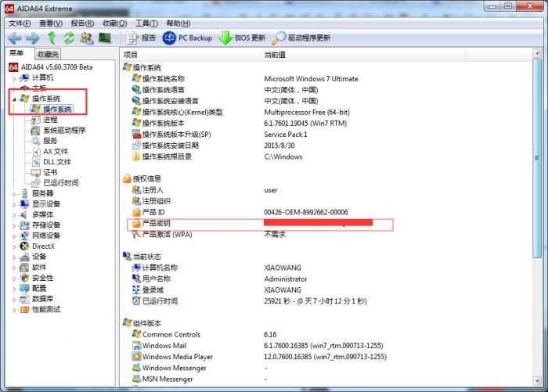Select 数据库 in the tree
Screen dimensions: 548x392
[x=42, y=299]
